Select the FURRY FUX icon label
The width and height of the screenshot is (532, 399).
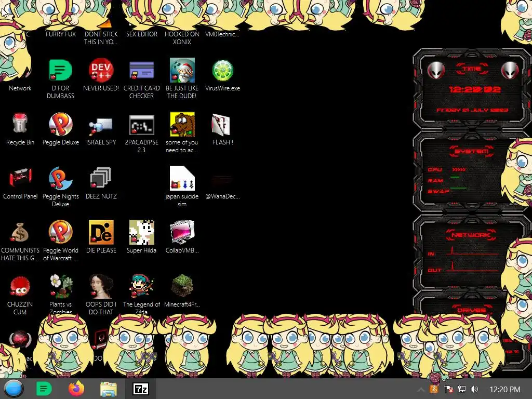tap(61, 34)
